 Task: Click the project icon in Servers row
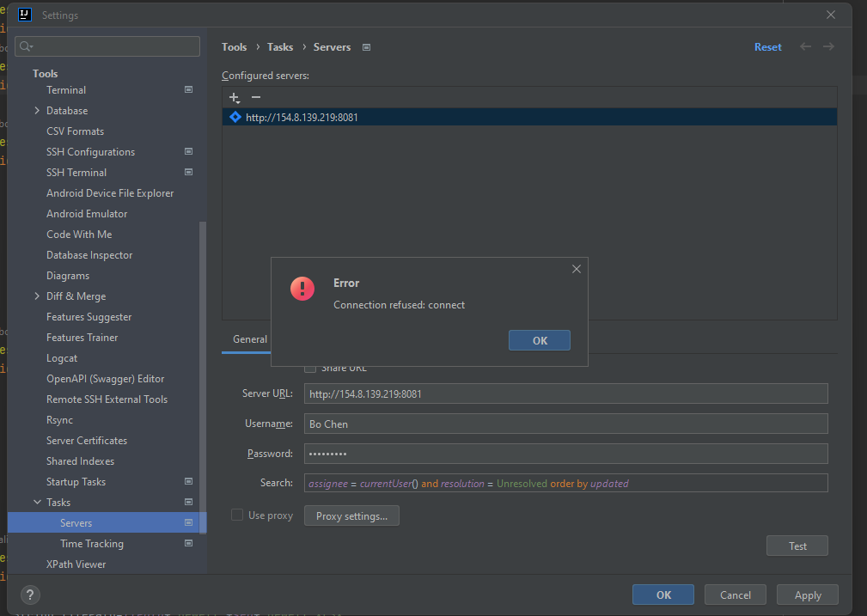click(x=188, y=522)
